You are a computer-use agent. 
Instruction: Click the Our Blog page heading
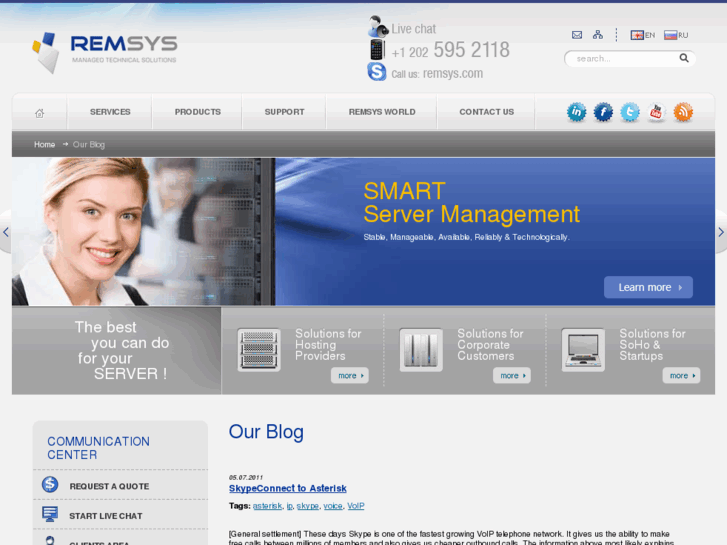click(x=266, y=432)
